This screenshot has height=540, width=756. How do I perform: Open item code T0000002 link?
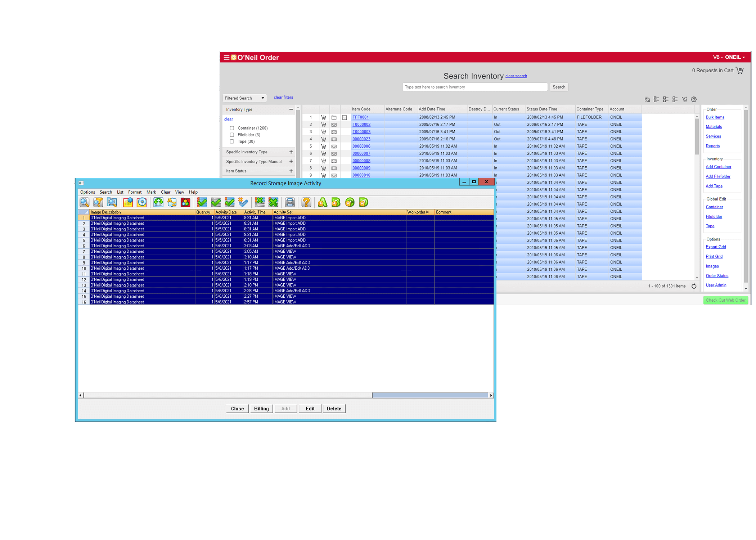pyautogui.click(x=361, y=125)
